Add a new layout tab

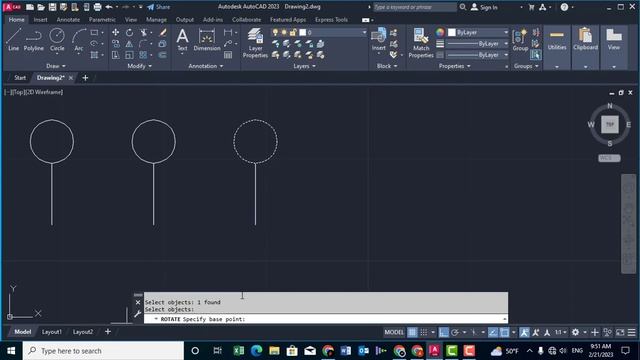pos(108,331)
